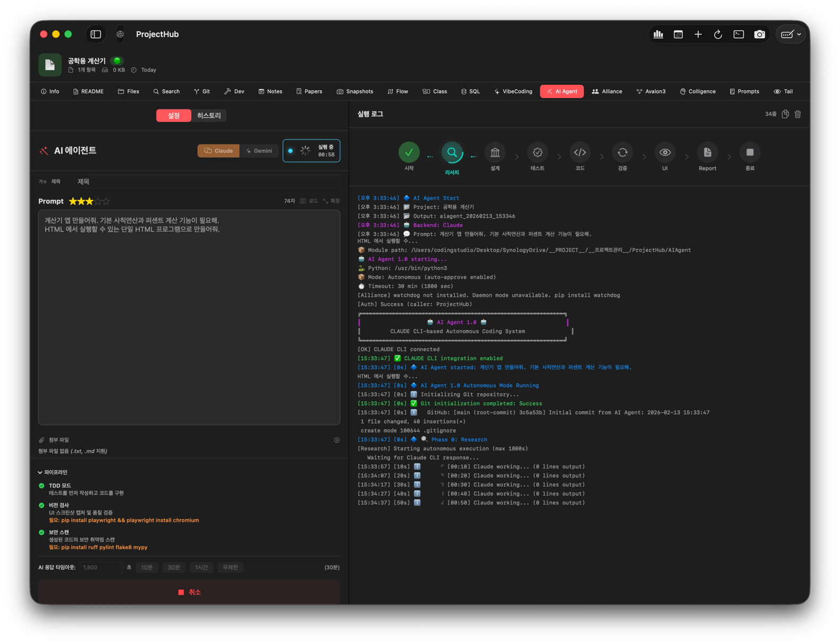Click the bar chart statistics icon
The width and height of the screenshot is (840, 644).
click(x=658, y=35)
